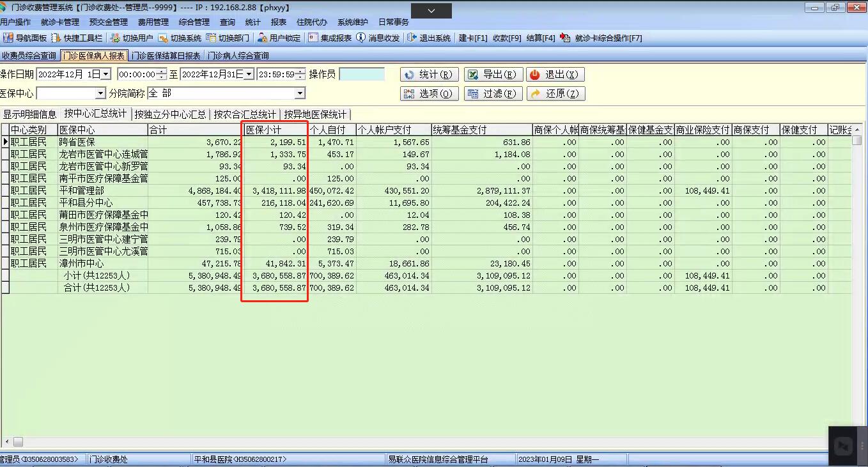
Task: Expand the 分院简称 combo box
Action: (300, 94)
